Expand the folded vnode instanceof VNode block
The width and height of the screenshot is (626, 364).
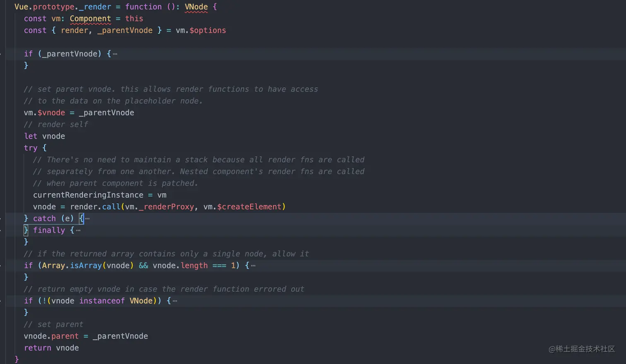point(175,301)
